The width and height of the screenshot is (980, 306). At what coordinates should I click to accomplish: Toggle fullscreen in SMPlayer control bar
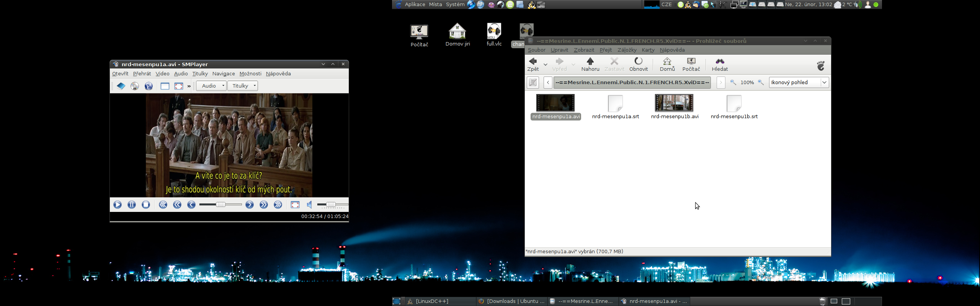click(295, 205)
